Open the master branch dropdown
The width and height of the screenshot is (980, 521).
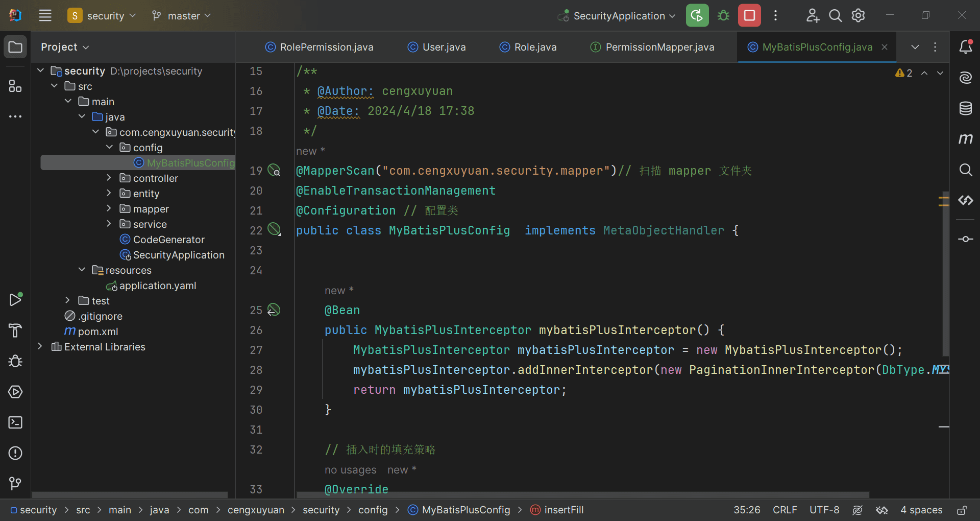(181, 16)
